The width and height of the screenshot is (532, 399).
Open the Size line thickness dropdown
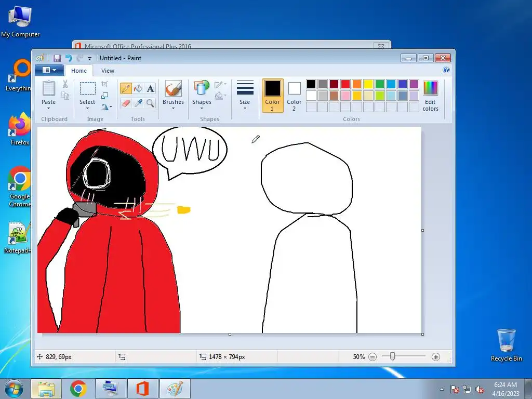245,96
